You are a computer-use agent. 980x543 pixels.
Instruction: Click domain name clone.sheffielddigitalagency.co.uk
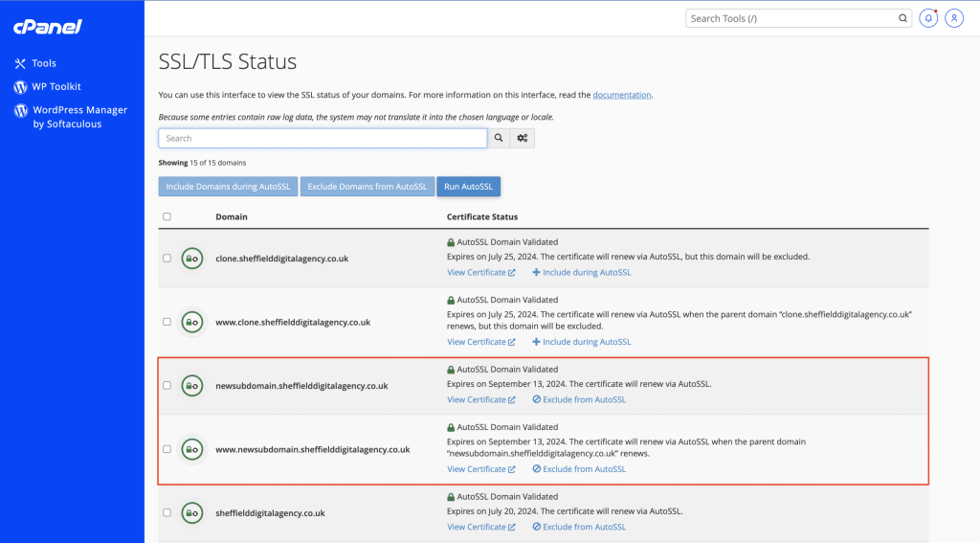[x=282, y=259]
